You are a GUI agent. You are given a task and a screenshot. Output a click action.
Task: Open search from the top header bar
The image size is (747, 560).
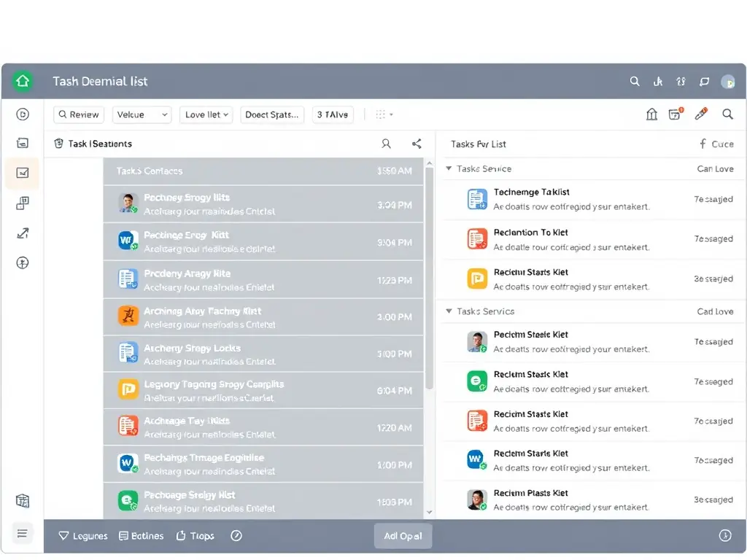[635, 81]
